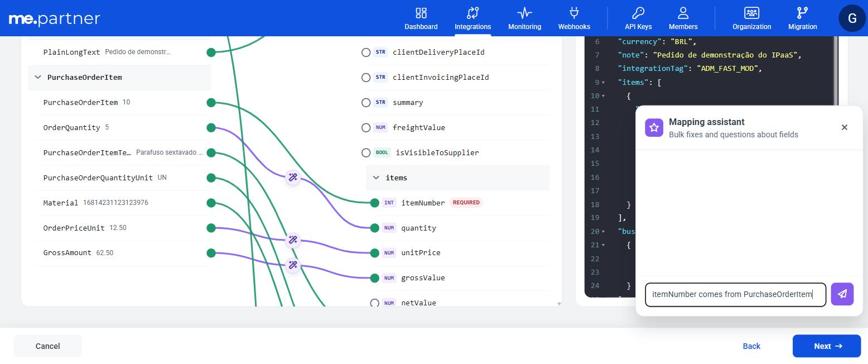The width and height of the screenshot is (868, 364).
Task: Click the Mapping assistant star icon
Action: coord(654,127)
